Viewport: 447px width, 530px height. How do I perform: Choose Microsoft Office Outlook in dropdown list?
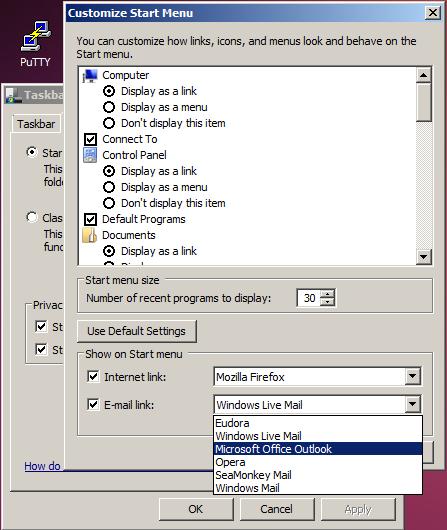tap(318, 449)
